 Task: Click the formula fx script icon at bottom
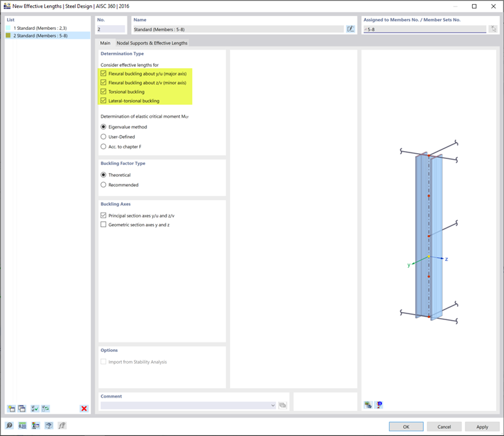click(62, 425)
